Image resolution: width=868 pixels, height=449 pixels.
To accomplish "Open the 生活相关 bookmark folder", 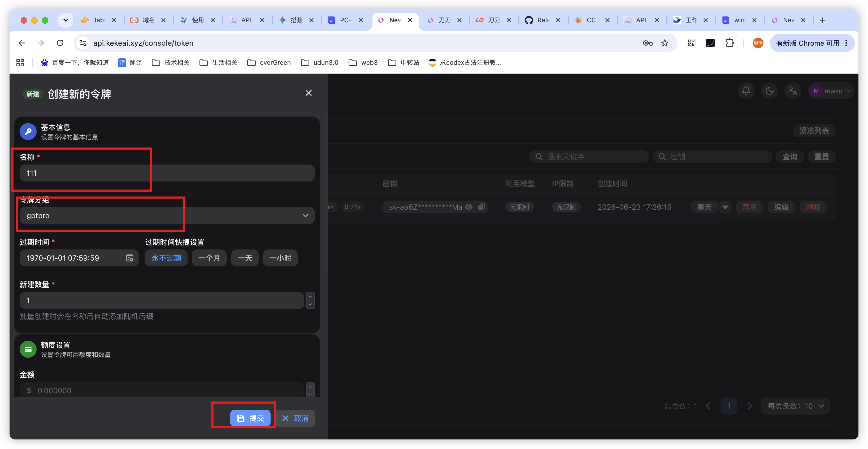I will 218,63.
